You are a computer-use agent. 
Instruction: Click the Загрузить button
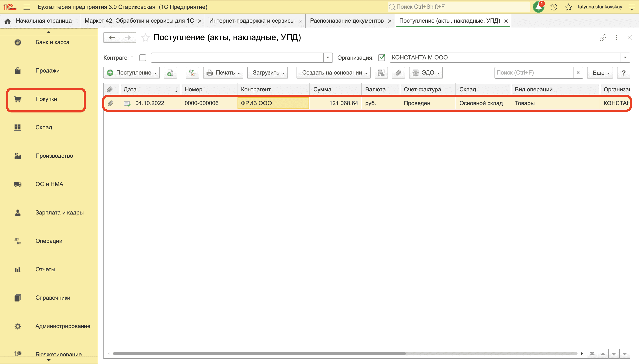coord(267,73)
